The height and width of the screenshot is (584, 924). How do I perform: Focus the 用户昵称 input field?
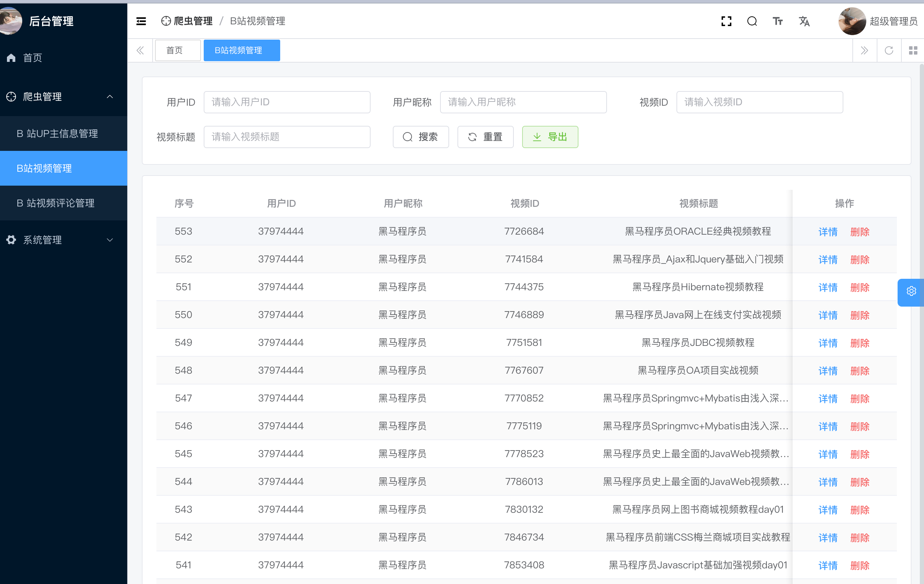pos(524,102)
